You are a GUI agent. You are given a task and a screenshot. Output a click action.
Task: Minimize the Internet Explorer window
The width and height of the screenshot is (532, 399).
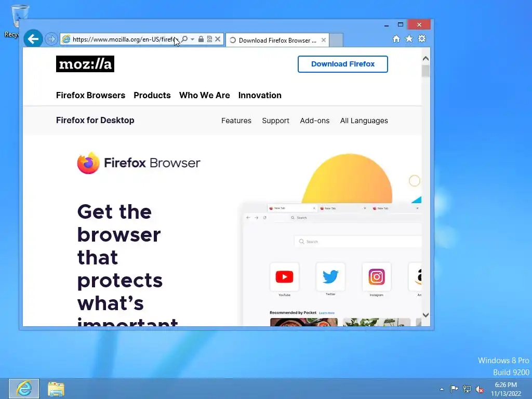(x=386, y=25)
